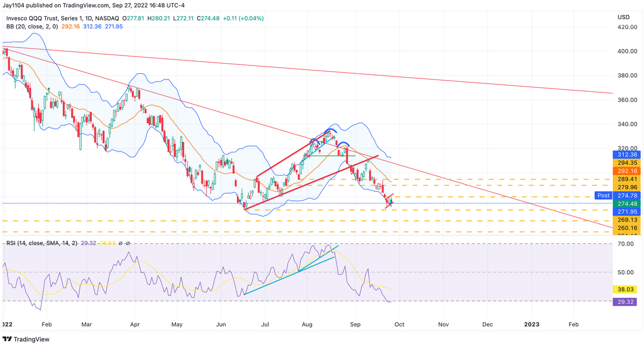Click the 260.16 price level tag
The height and width of the screenshot is (343, 644).
click(627, 228)
